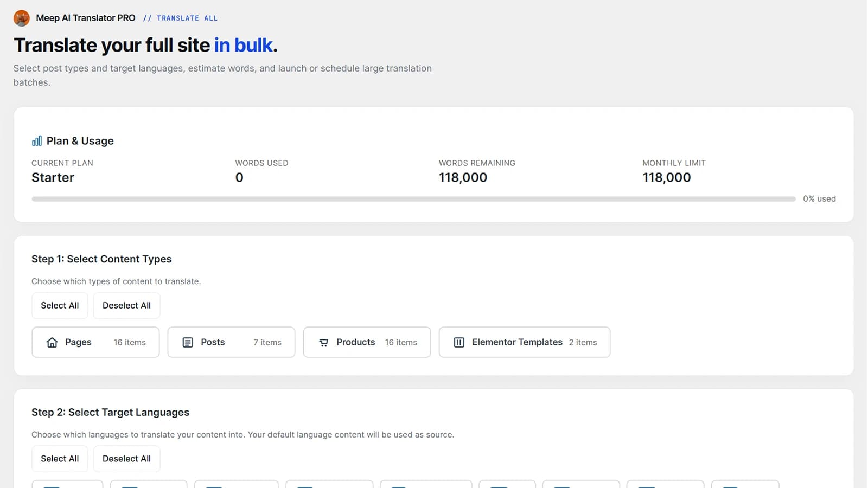Click the Step 2: Select Target Languages heading
The height and width of the screenshot is (488, 868).
[x=110, y=412]
